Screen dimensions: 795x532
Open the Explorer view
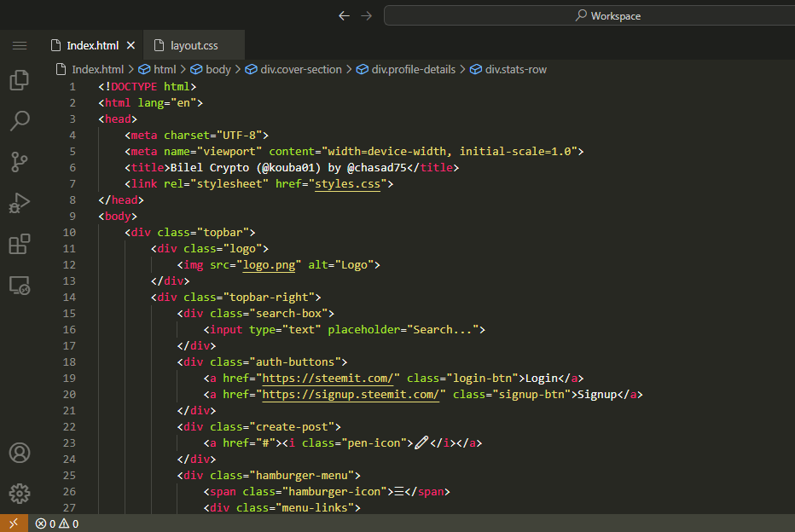tap(20, 80)
